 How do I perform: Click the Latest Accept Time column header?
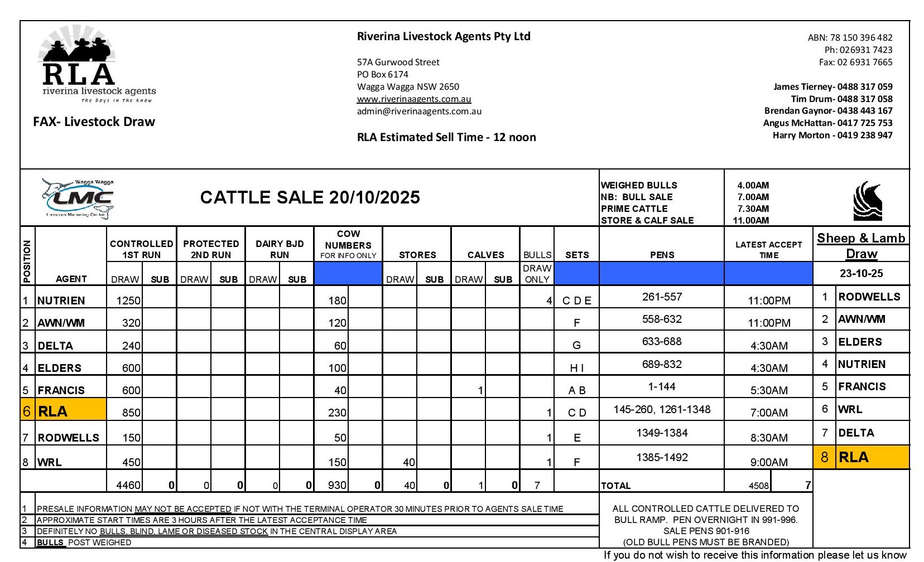[768, 249]
